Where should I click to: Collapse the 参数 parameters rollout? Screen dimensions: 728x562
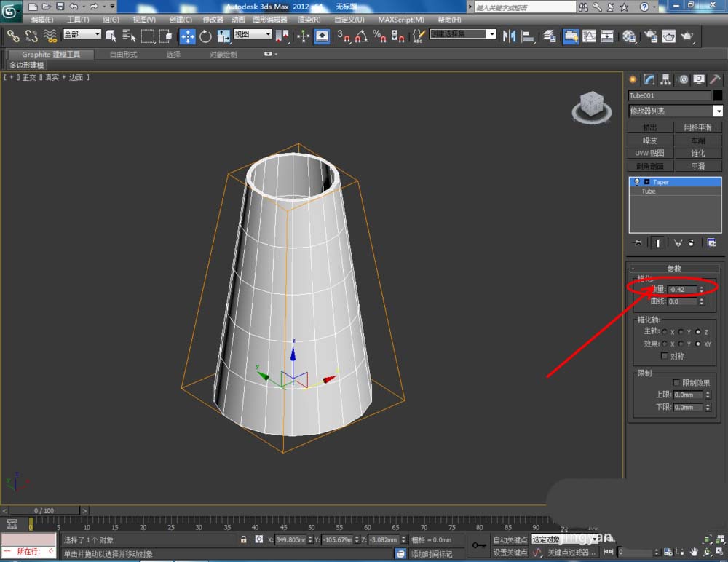coord(675,268)
